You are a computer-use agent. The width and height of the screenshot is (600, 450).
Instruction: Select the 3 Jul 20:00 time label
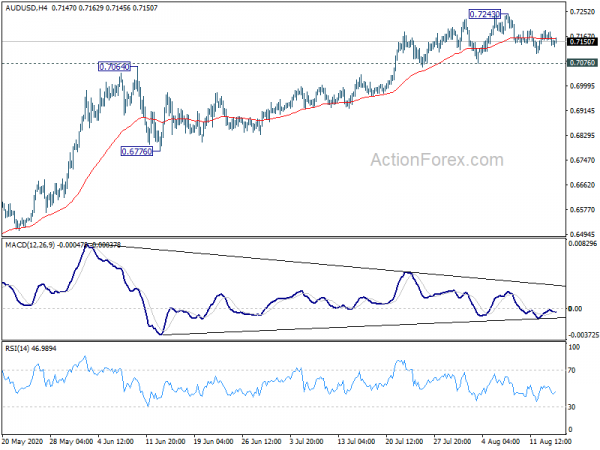coord(308,441)
